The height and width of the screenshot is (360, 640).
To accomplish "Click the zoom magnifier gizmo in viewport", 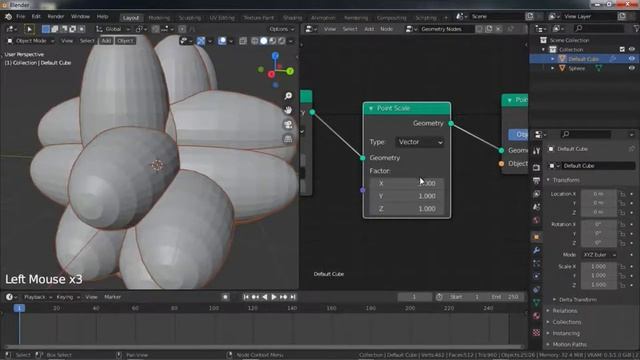I will 288,96.
